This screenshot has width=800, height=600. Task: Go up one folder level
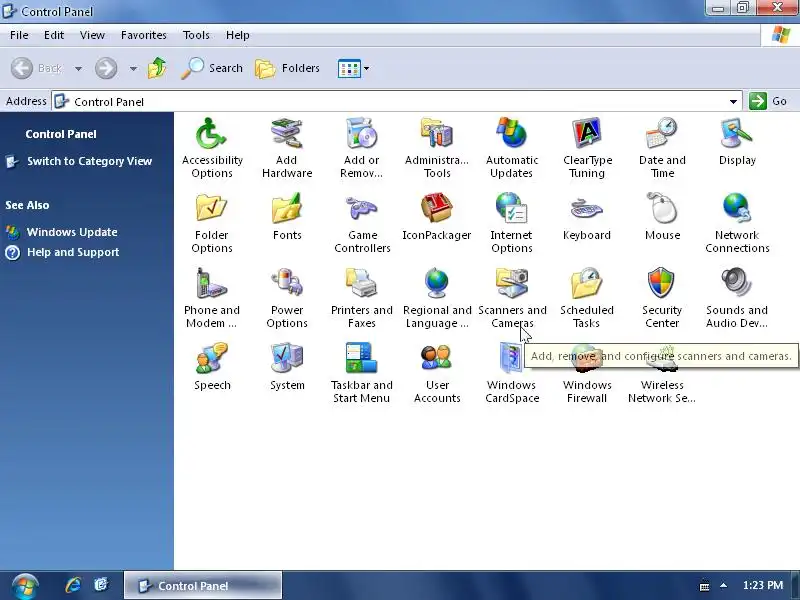pyautogui.click(x=158, y=68)
